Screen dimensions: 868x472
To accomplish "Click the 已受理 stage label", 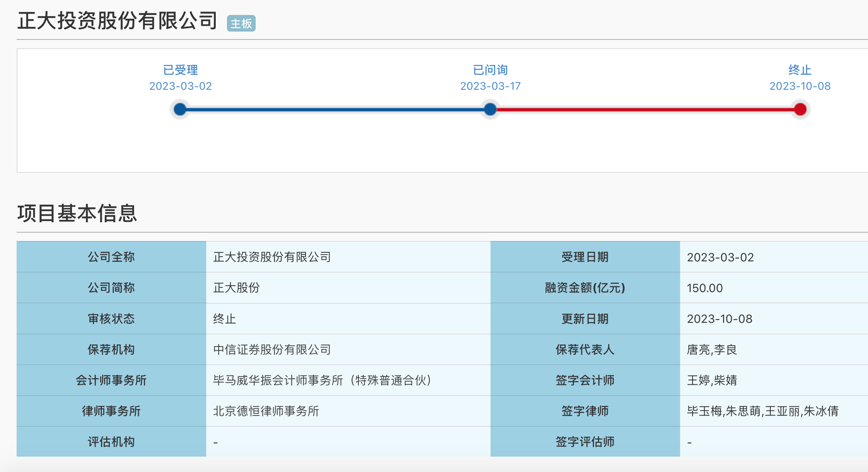I will click(180, 70).
